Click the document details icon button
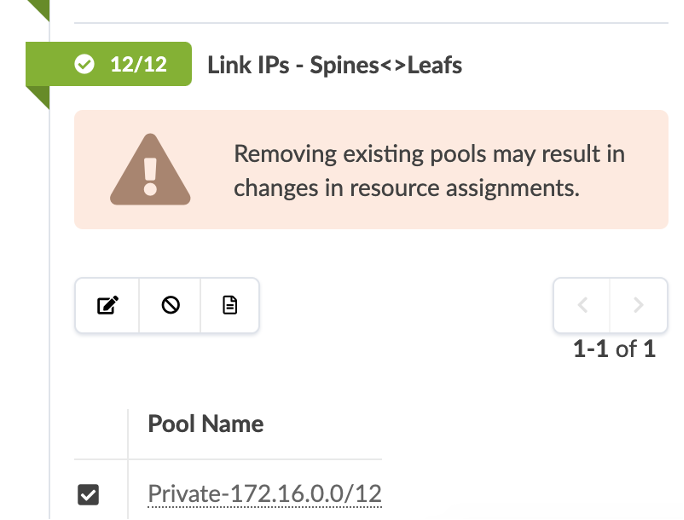This screenshot has height=520, width=684. pyautogui.click(x=230, y=306)
